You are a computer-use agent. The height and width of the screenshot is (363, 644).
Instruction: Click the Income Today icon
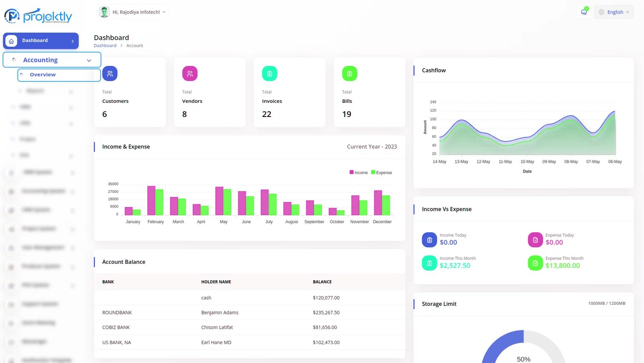(x=429, y=240)
